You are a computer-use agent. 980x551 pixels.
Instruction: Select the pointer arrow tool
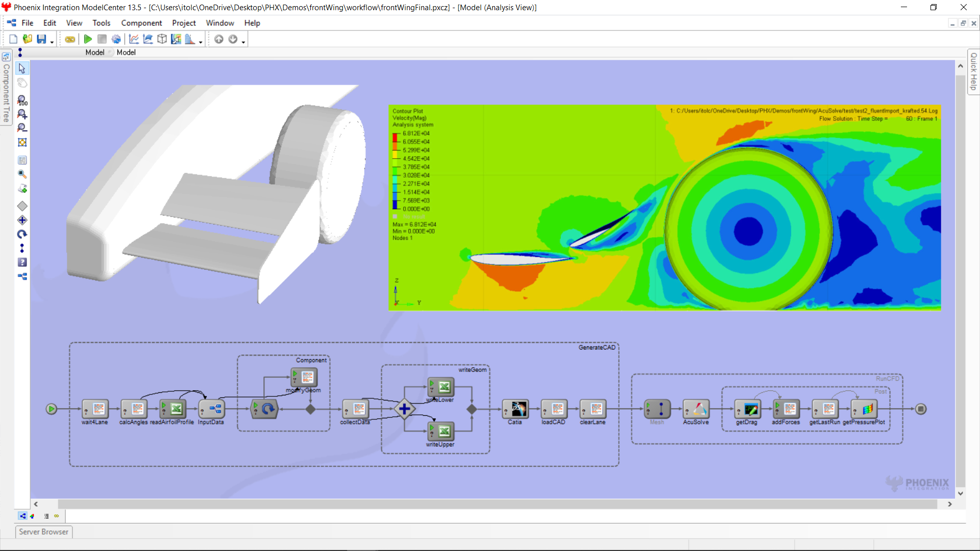pyautogui.click(x=22, y=68)
